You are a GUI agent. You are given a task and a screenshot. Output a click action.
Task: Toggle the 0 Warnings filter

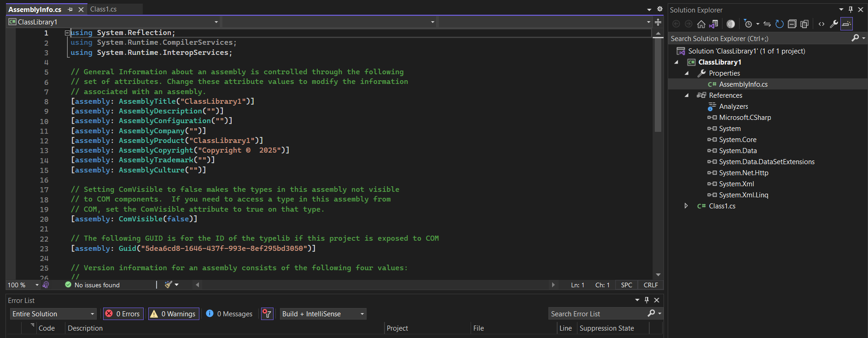(174, 314)
